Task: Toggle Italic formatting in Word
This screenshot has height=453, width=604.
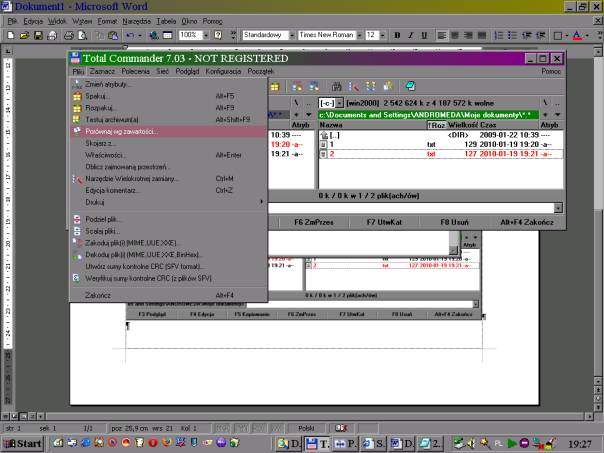Action: coord(411,35)
